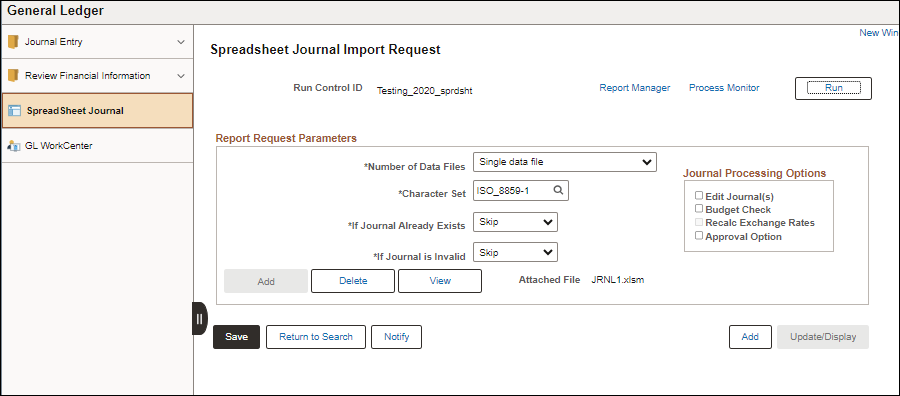
Task: Click the Delete attachment button
Action: pyautogui.click(x=353, y=281)
